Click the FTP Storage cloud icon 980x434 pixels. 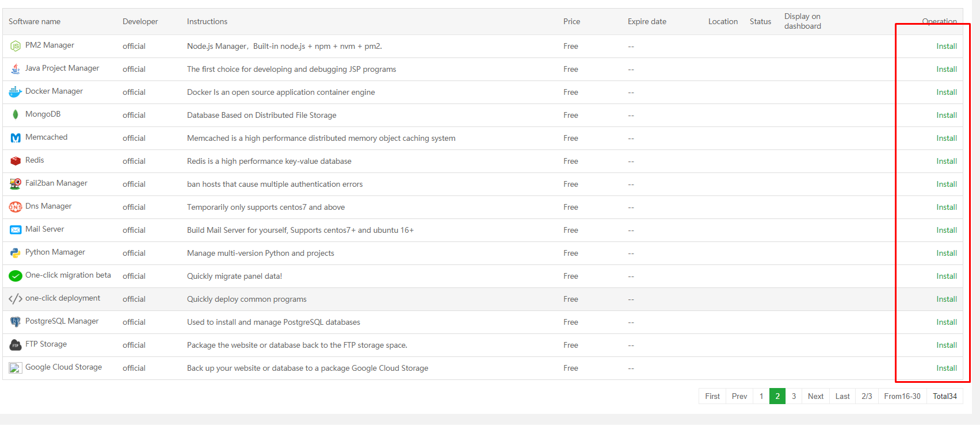coord(16,345)
